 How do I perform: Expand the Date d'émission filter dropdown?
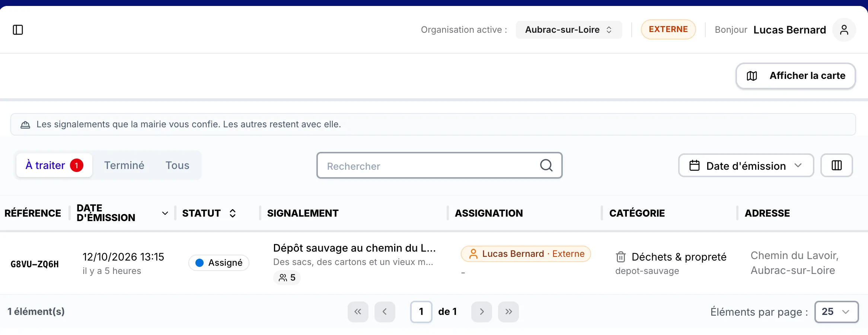(746, 165)
